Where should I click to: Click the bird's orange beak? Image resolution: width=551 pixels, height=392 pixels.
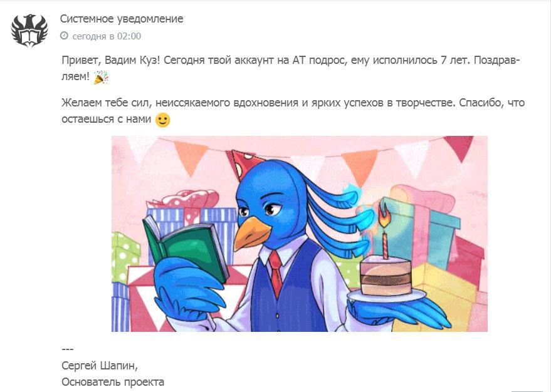[251, 233]
